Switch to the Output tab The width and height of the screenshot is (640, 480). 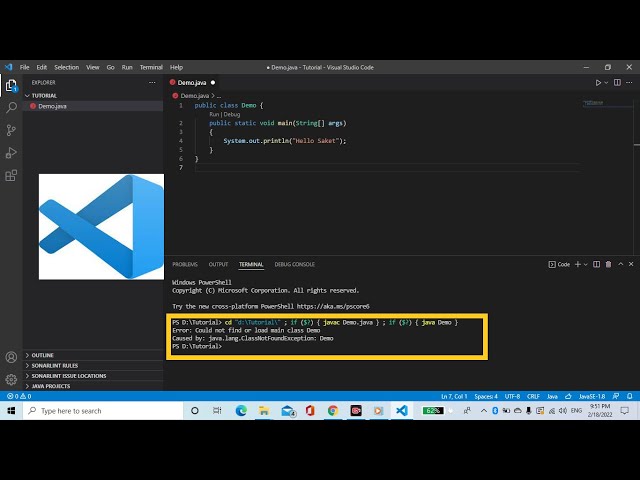(218, 264)
